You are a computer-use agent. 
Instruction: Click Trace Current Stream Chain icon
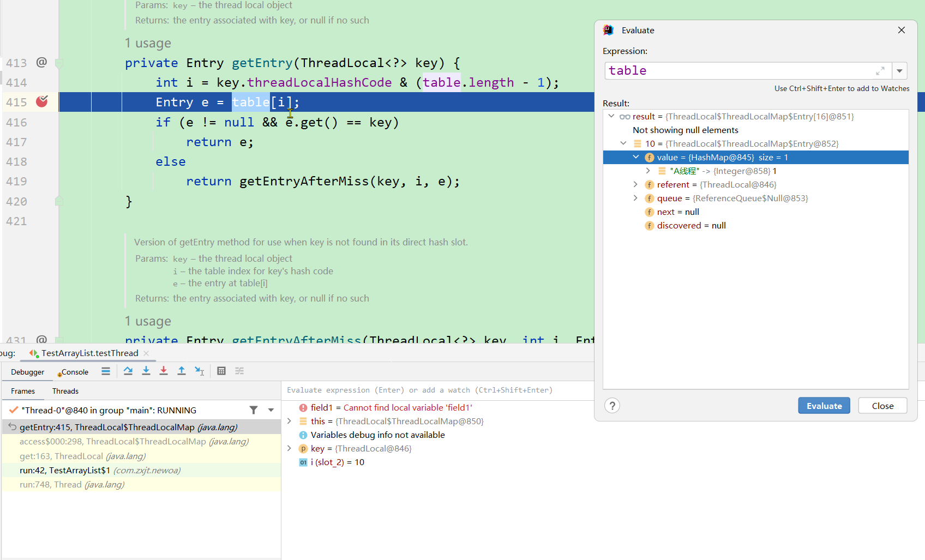click(239, 371)
